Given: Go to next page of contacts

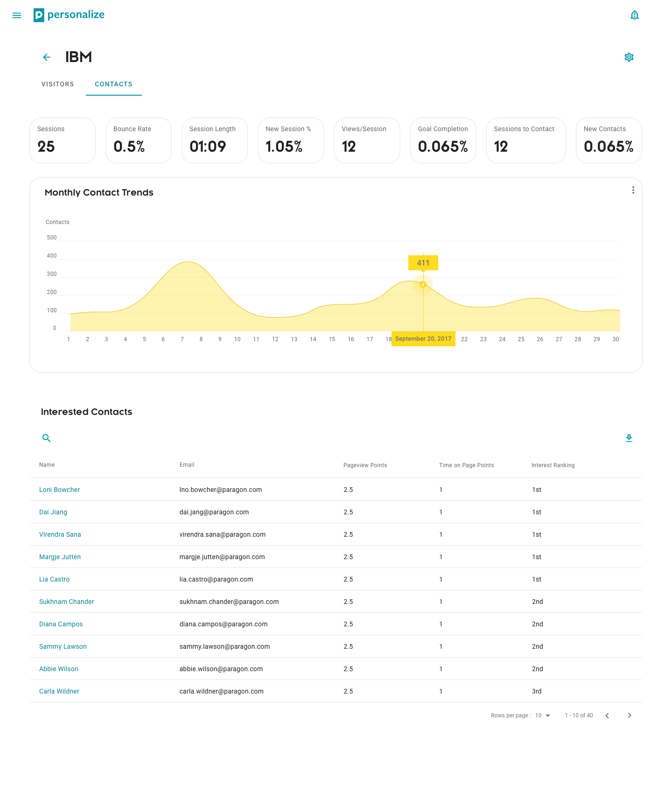Looking at the screenshot, I should 630,715.
